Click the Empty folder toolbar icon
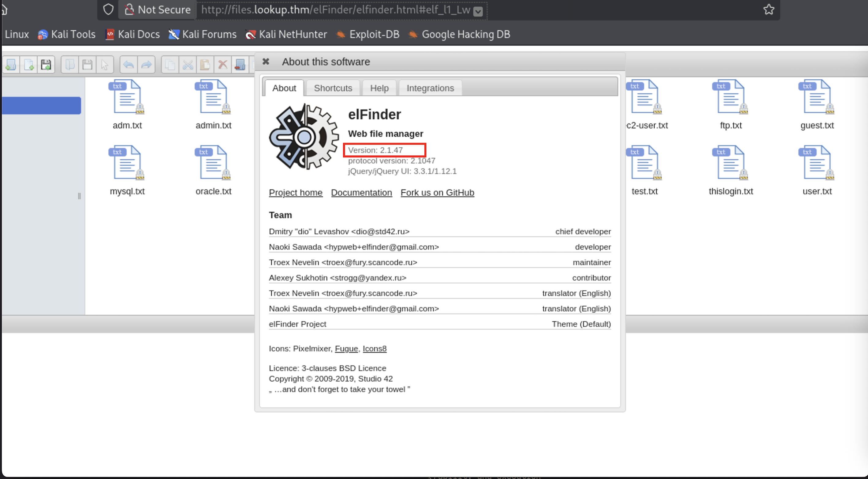868x479 pixels. pos(240,64)
